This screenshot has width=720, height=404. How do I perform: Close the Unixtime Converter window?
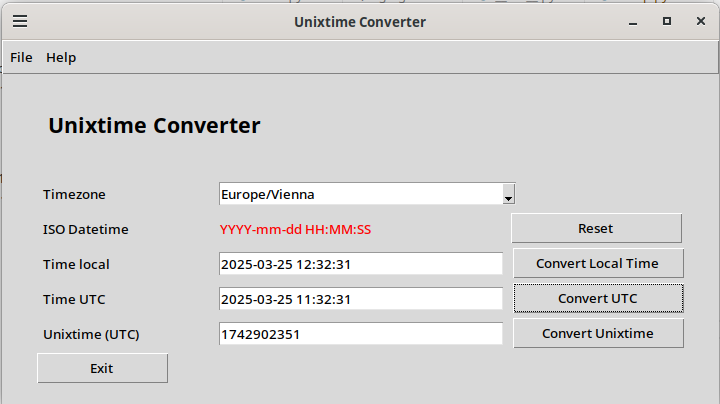(x=701, y=21)
